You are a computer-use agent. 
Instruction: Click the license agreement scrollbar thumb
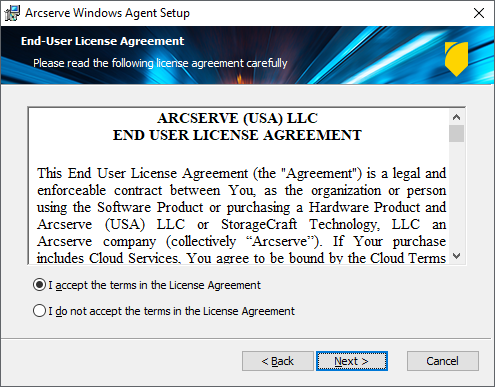(456, 134)
